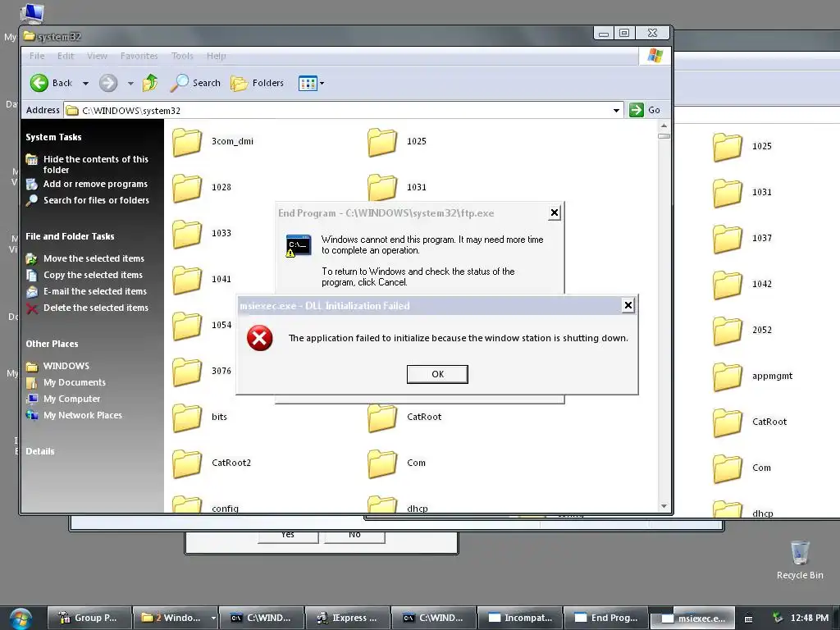Select the 1042 folder in back window
The height and width of the screenshot is (630, 840).
pyautogui.click(x=728, y=285)
